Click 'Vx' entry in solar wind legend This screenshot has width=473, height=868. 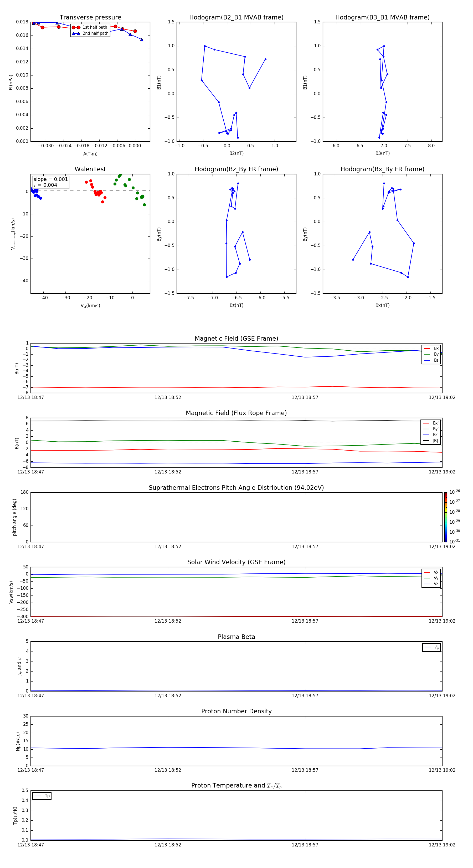[431, 572]
